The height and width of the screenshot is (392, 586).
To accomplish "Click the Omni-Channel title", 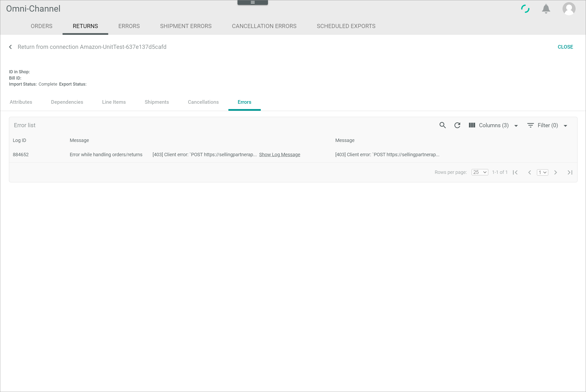I will pyautogui.click(x=33, y=9).
